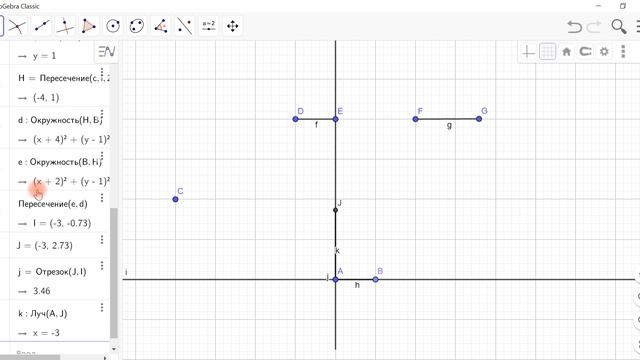Toggle the algebra view style bar
The image size is (640, 360).
[x=107, y=51]
